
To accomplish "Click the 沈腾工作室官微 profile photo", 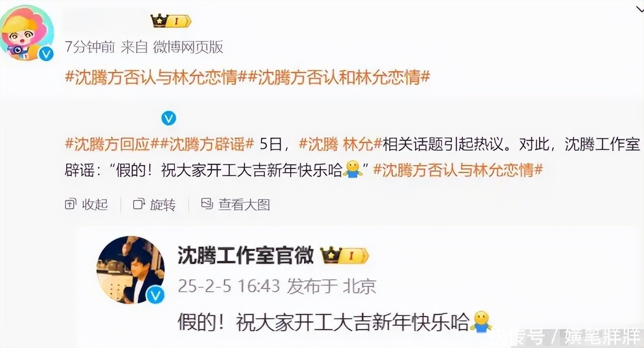I will (x=131, y=270).
